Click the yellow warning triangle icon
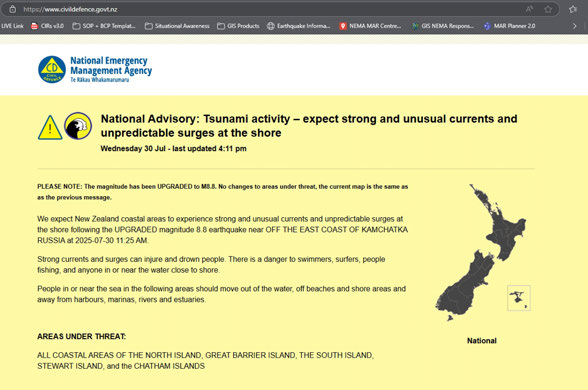 pyautogui.click(x=50, y=128)
